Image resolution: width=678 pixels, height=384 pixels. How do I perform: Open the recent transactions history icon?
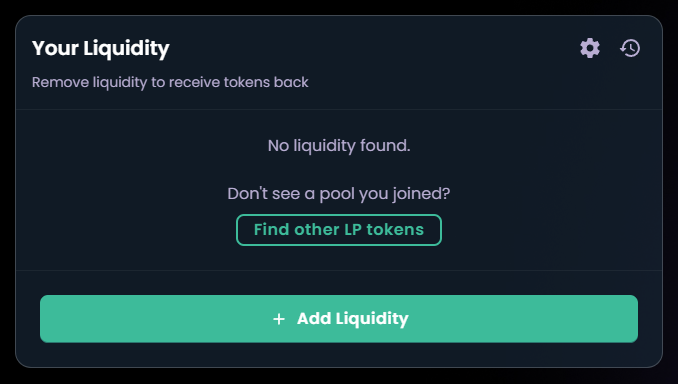(x=630, y=48)
